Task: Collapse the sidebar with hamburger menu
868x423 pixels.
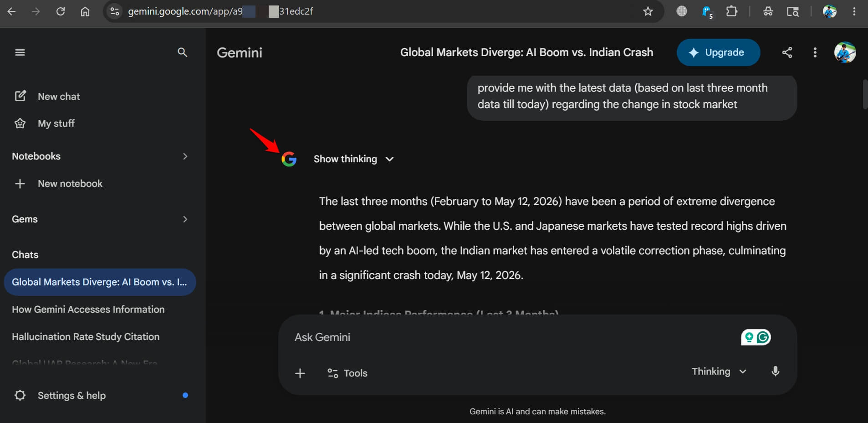Action: (x=20, y=52)
